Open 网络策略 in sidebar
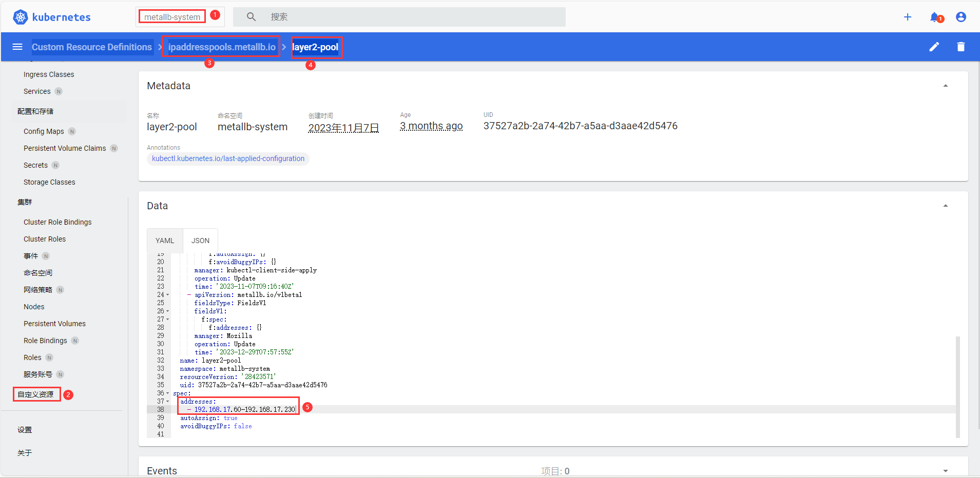 tap(38, 290)
